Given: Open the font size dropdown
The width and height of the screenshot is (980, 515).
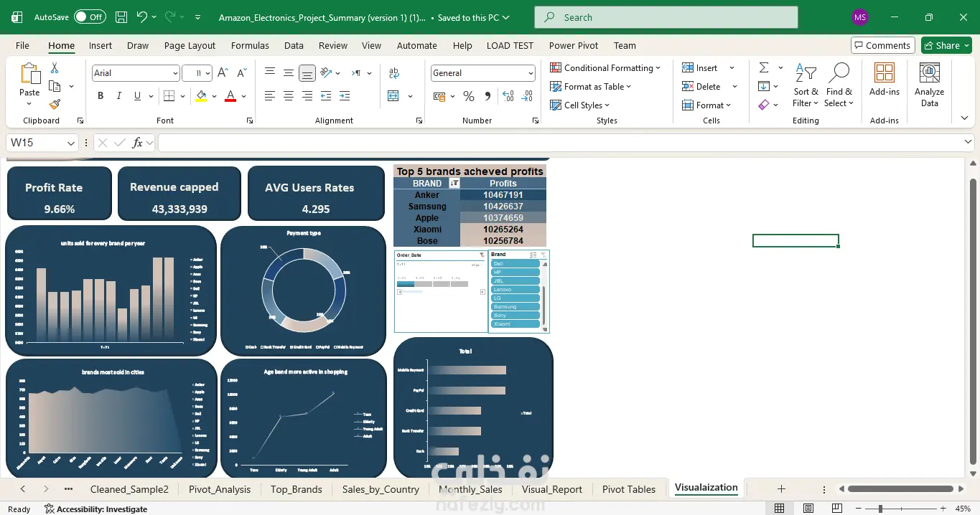Looking at the screenshot, I should pyautogui.click(x=208, y=73).
